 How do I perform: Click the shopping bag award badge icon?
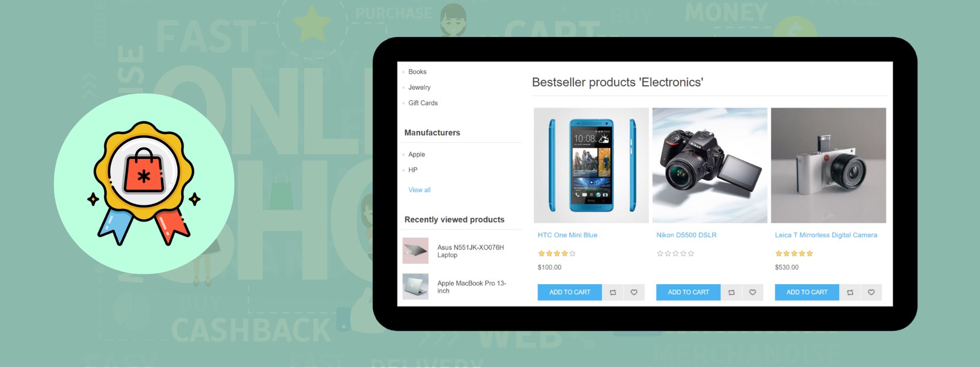(x=144, y=183)
